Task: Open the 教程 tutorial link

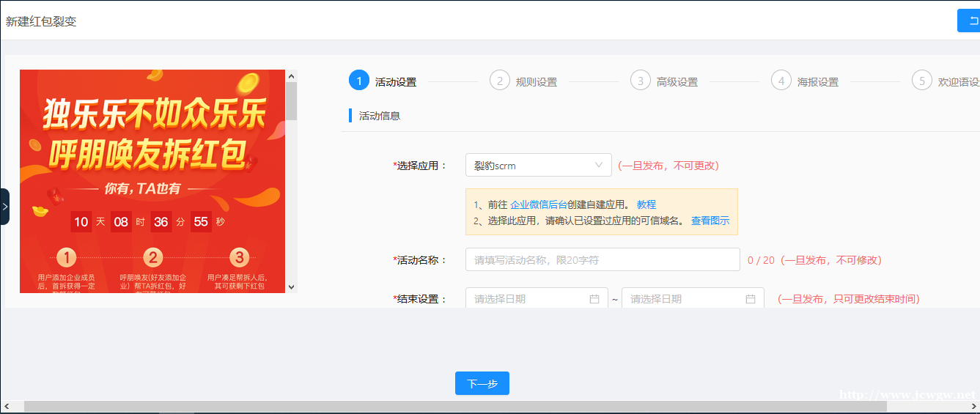Action: [x=646, y=204]
